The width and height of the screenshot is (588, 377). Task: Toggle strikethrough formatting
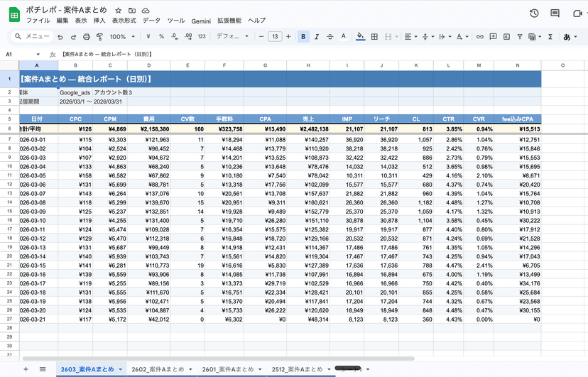coord(330,36)
